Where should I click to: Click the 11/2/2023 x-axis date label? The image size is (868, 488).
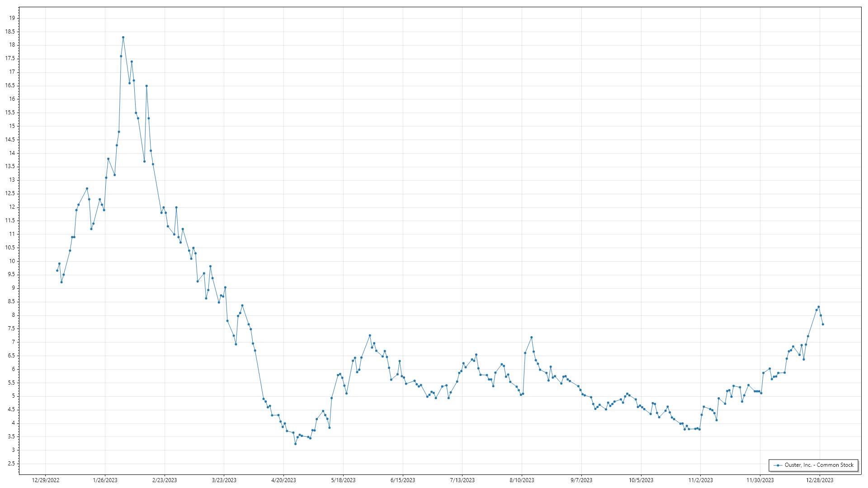(700, 480)
